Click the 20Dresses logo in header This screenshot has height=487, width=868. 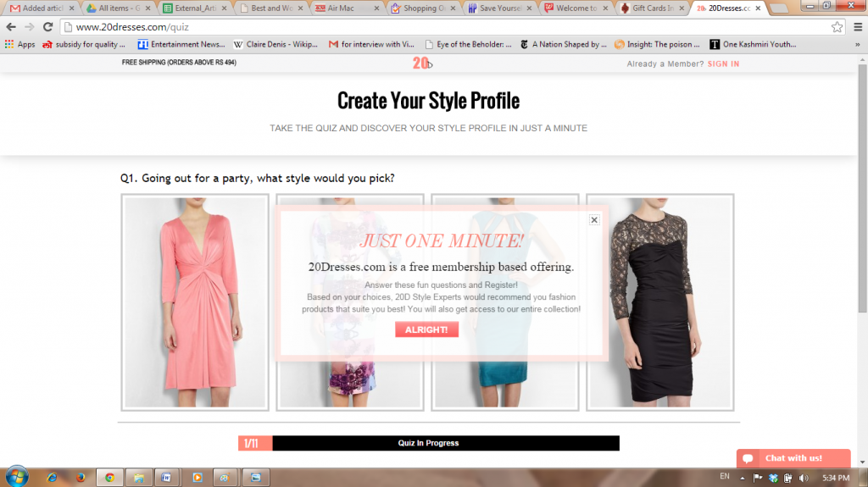422,63
